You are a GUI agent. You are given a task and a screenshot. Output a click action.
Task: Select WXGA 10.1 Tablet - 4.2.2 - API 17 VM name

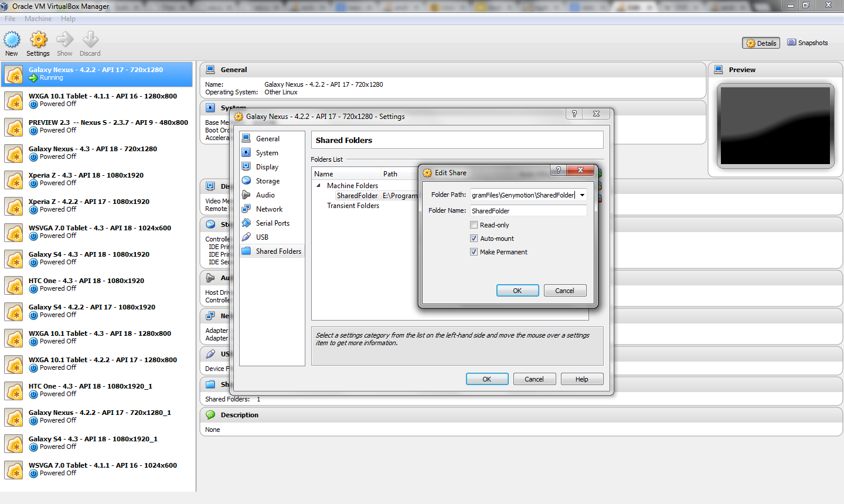(x=103, y=360)
